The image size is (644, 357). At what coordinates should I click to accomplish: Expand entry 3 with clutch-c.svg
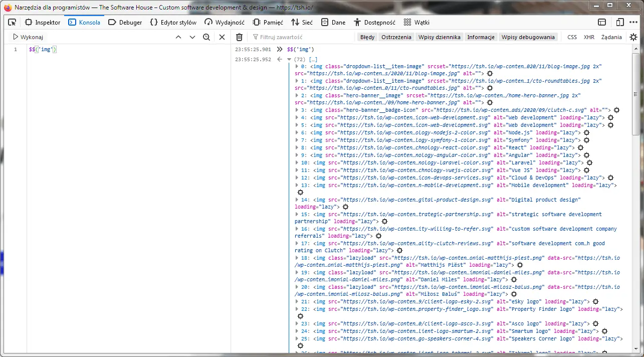tap(296, 110)
